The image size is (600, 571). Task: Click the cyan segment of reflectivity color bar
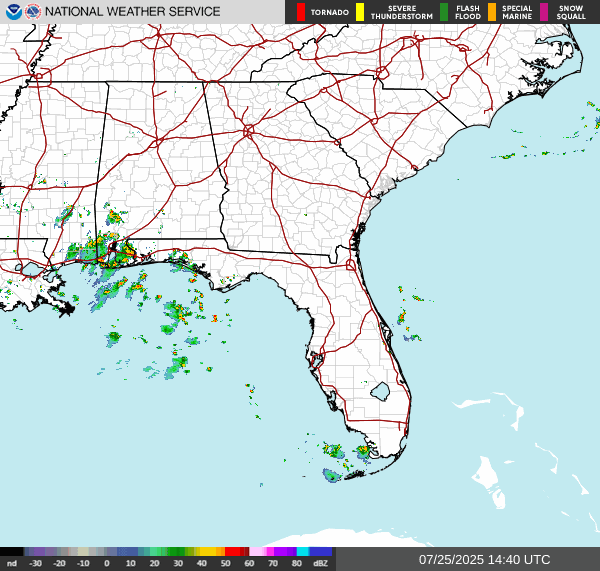click(x=303, y=551)
